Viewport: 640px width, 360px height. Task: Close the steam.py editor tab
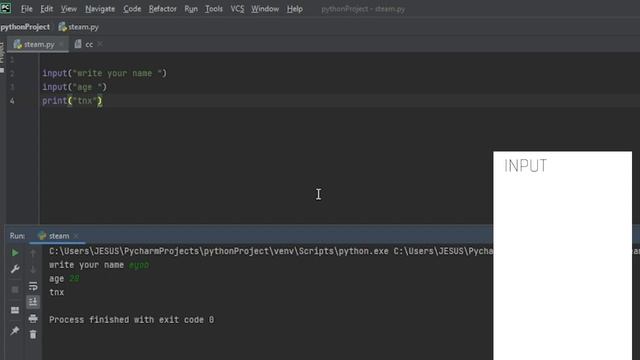point(61,44)
